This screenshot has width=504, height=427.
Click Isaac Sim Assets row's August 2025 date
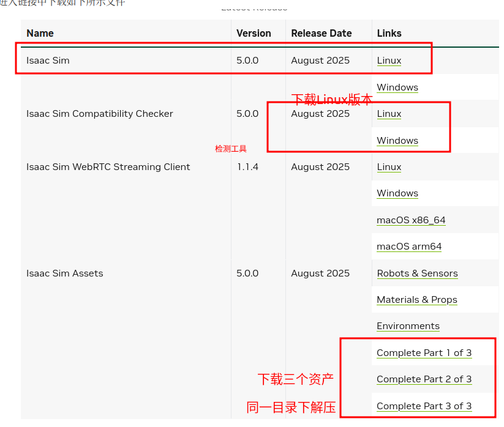[320, 273]
